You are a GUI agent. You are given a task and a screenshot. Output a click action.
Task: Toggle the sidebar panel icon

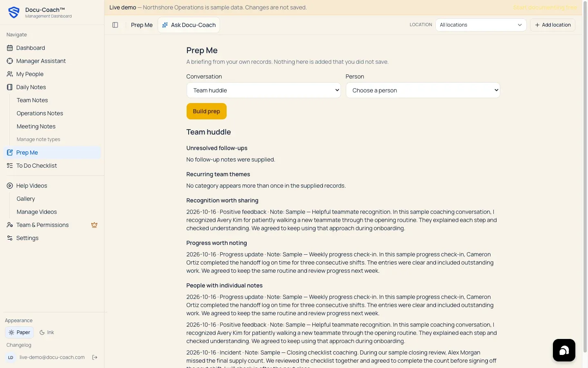pyautogui.click(x=115, y=25)
